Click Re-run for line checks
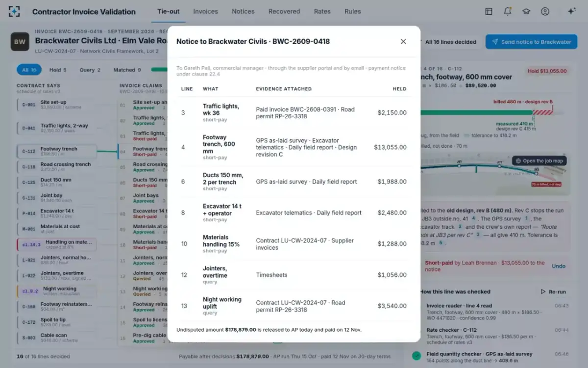 [553, 291]
